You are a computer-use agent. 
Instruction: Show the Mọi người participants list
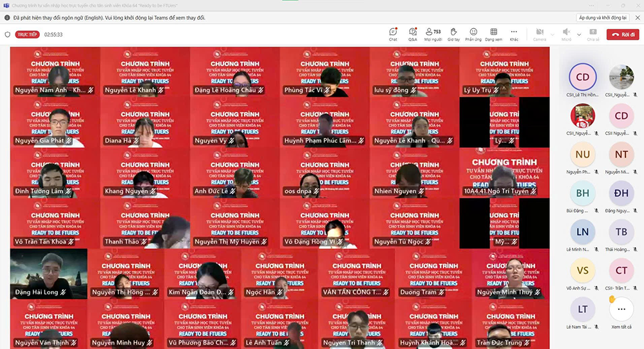[432, 33]
